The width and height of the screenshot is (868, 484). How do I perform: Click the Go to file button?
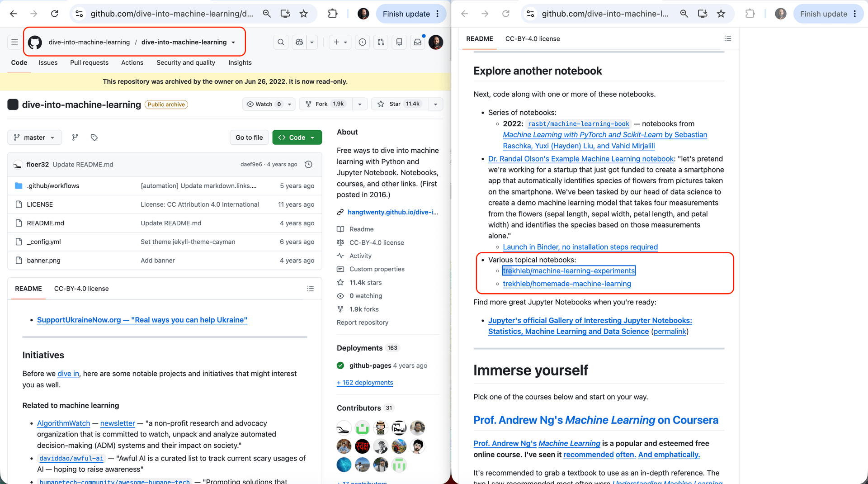[249, 138]
